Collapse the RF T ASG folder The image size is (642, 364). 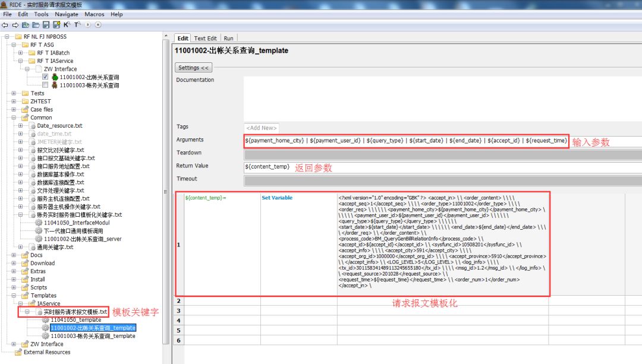[14, 45]
